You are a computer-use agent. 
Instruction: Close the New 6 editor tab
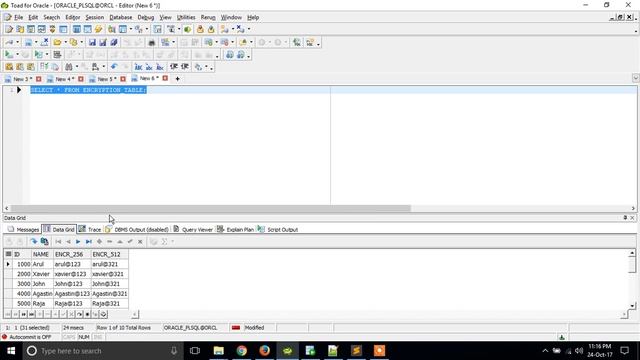point(165,78)
